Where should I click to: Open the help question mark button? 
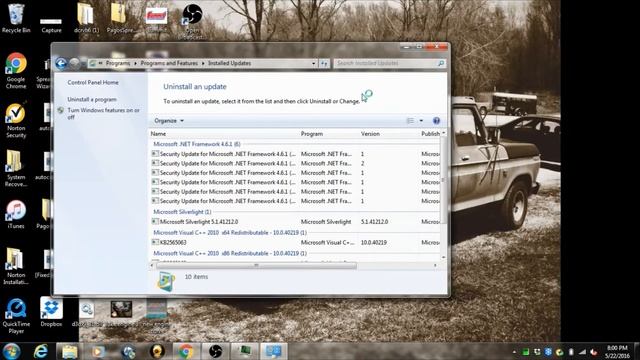pos(436,120)
